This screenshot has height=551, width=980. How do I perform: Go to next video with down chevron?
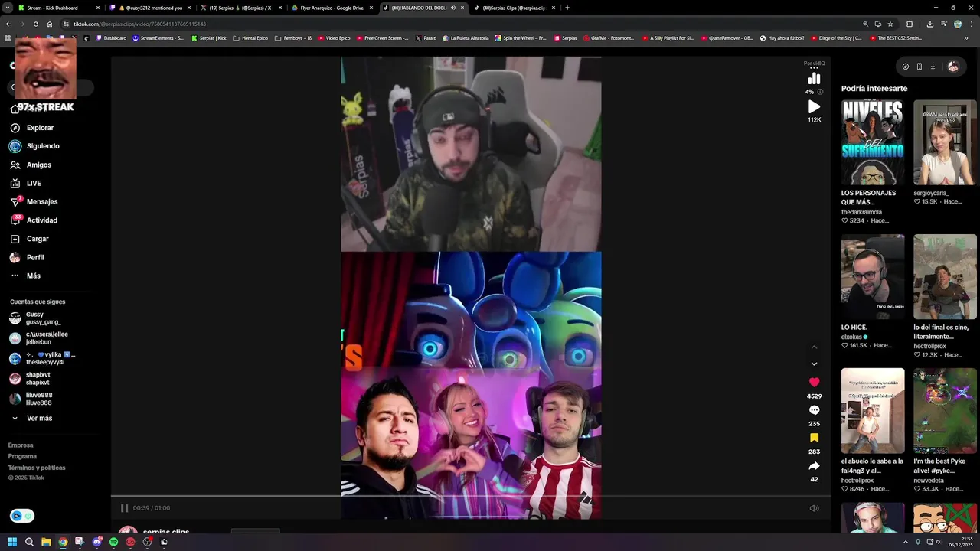point(814,364)
